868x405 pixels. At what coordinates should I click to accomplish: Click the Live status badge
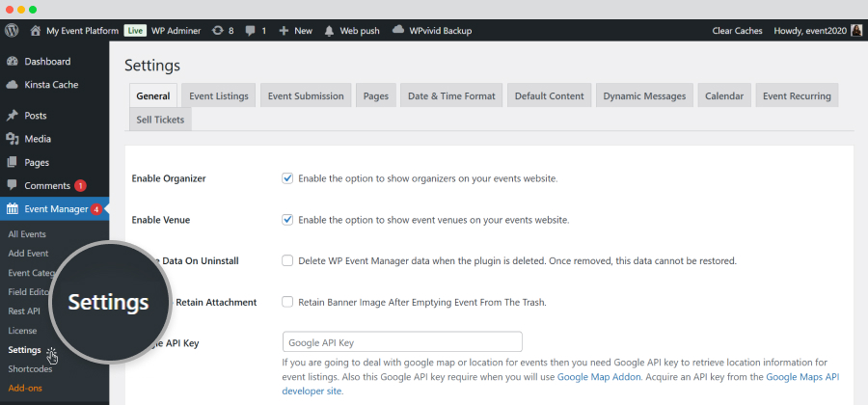tap(135, 31)
